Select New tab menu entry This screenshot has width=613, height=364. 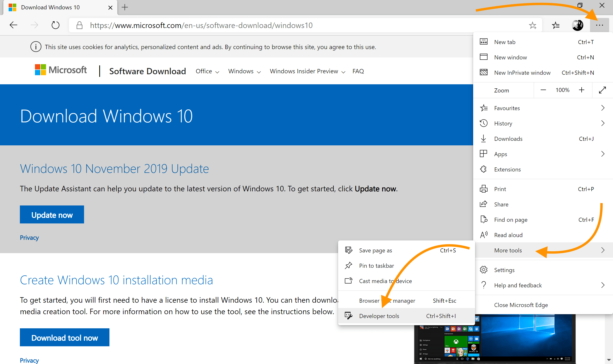coord(543,42)
